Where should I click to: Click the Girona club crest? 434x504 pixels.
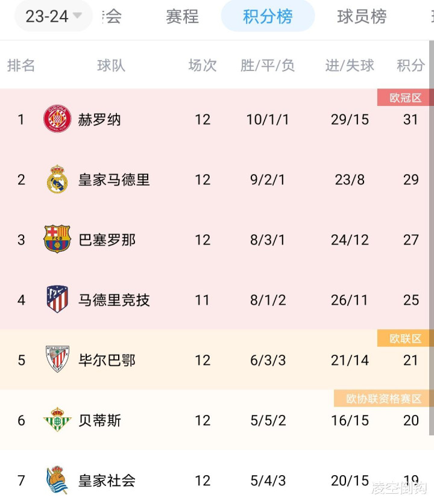(x=57, y=119)
